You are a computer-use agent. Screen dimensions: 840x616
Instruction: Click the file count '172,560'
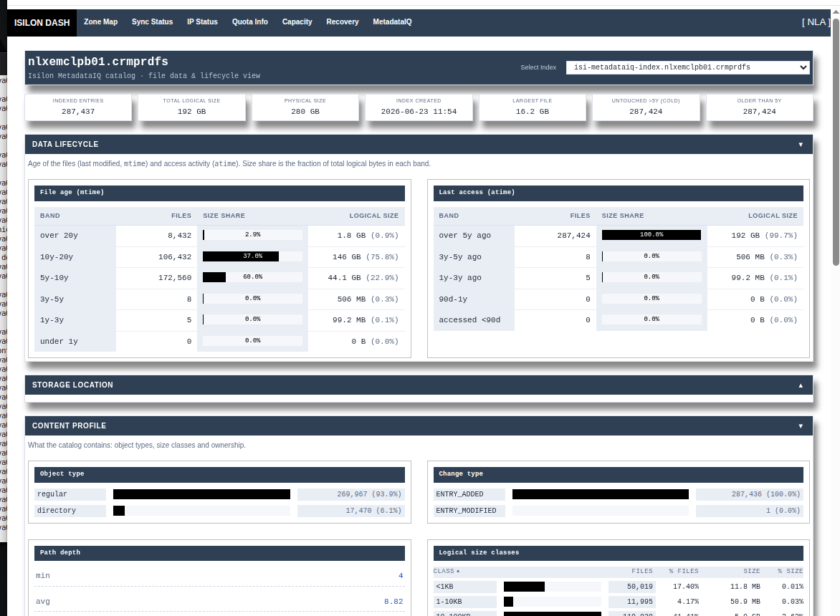[175, 278]
